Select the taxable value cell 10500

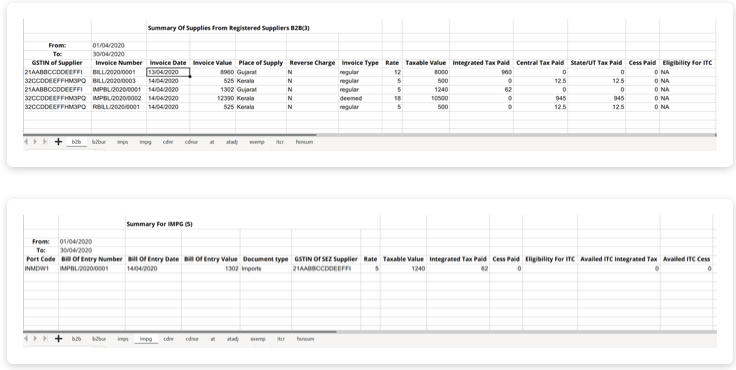click(x=426, y=98)
